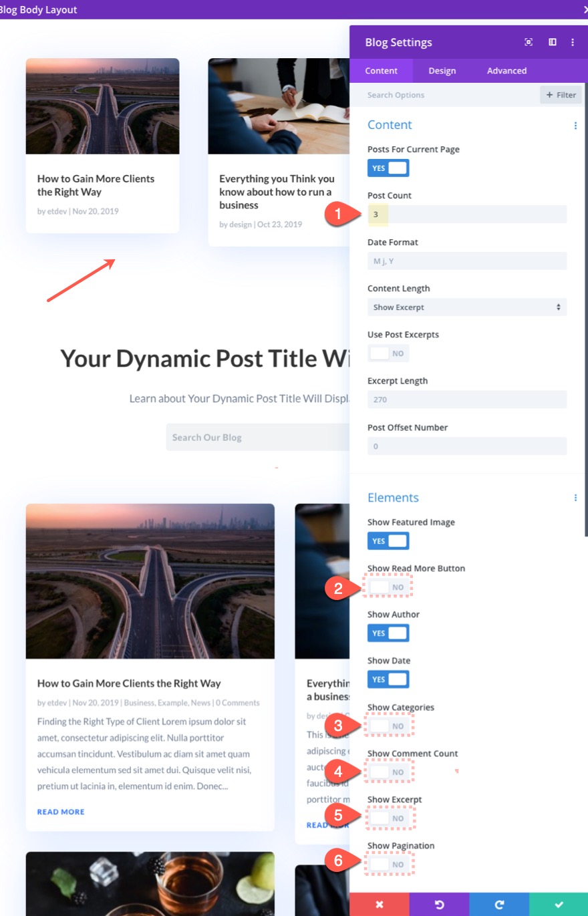The height and width of the screenshot is (916, 588).
Task: Open Blog Settings three-dot options menu
Action: pos(573,42)
